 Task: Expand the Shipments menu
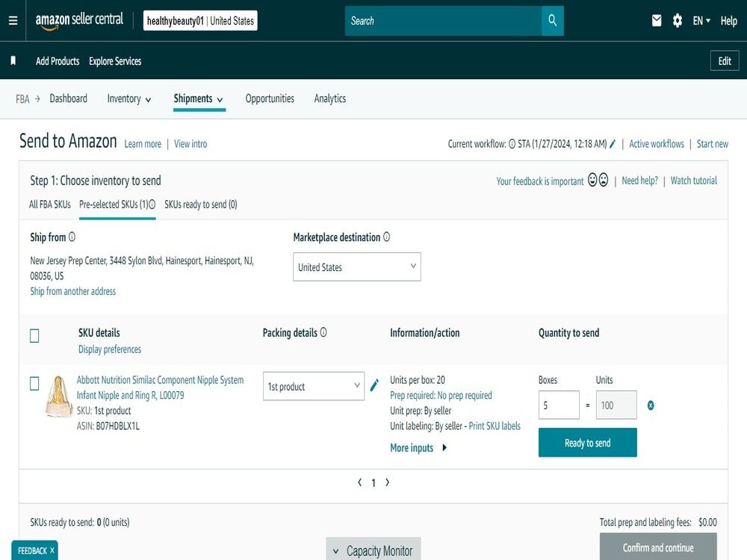(198, 99)
